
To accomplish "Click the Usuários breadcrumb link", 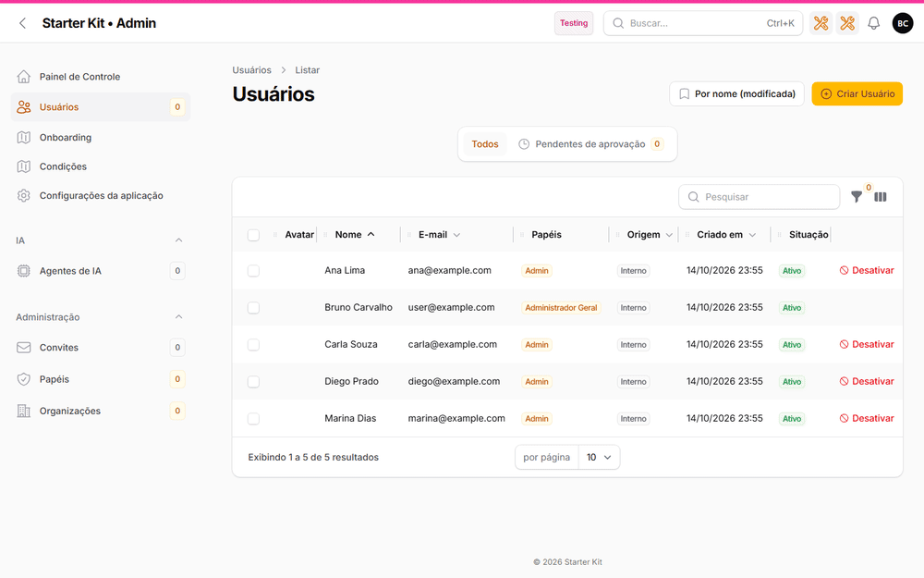I will click(251, 69).
